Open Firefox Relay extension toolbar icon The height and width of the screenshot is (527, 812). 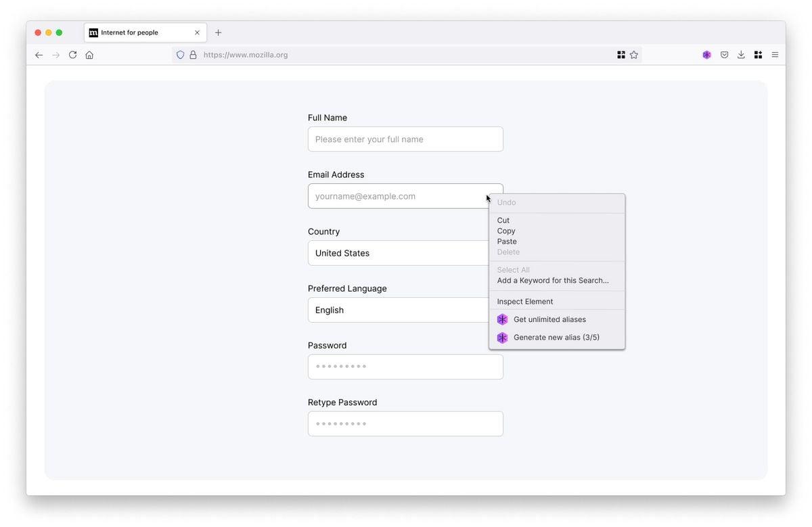[x=706, y=55]
